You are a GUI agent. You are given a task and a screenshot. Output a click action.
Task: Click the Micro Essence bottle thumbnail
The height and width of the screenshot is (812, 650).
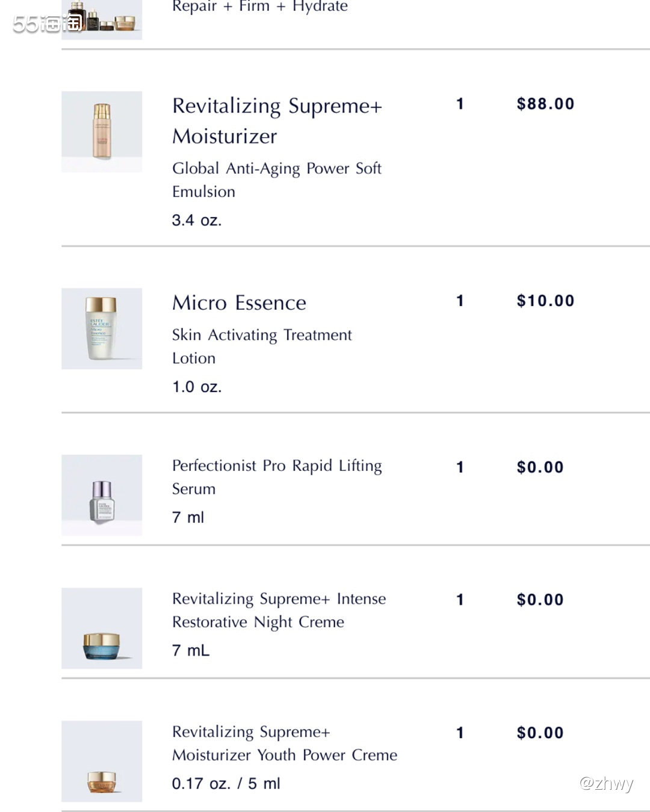[x=102, y=328]
